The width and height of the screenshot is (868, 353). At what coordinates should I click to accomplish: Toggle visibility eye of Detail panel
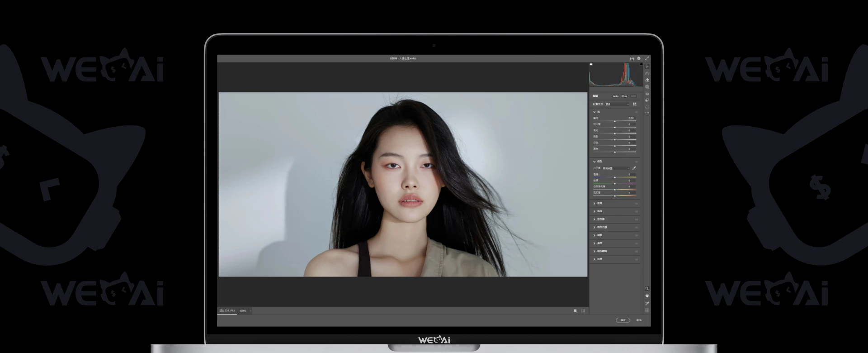pyautogui.click(x=636, y=235)
